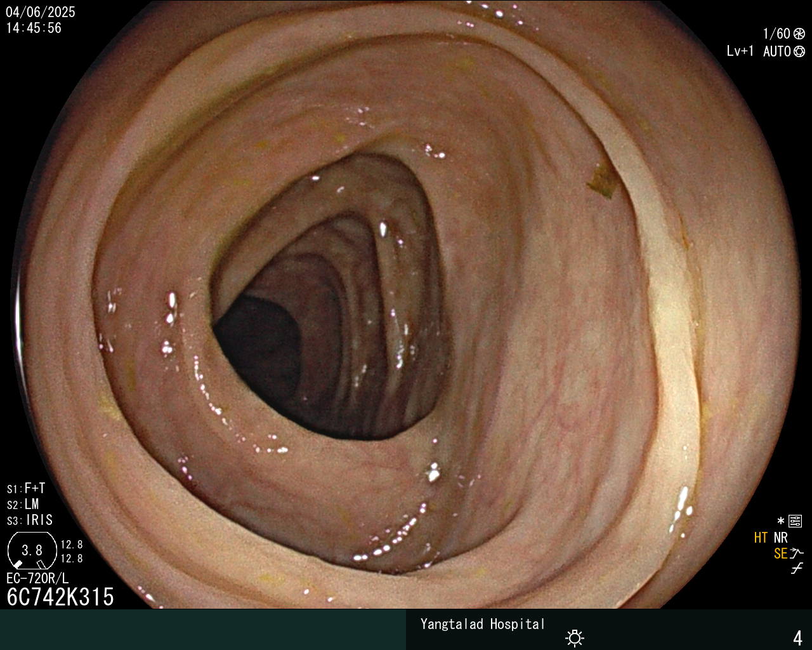Click the Yangtalad Hospital label

[x=483, y=624]
